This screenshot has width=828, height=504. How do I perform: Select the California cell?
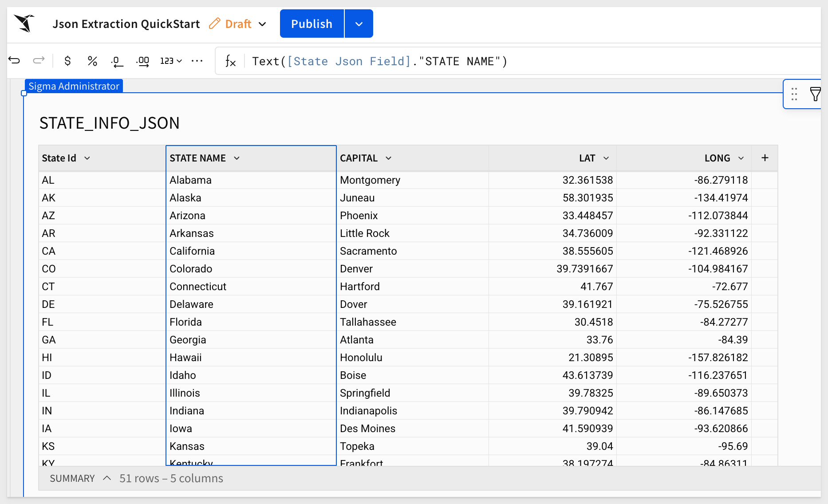pyautogui.click(x=251, y=251)
